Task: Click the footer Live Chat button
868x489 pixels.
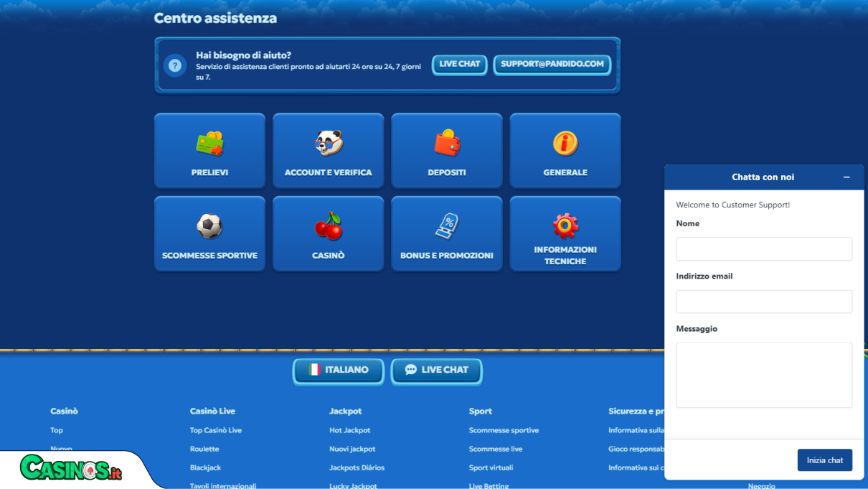Action: [x=436, y=371]
